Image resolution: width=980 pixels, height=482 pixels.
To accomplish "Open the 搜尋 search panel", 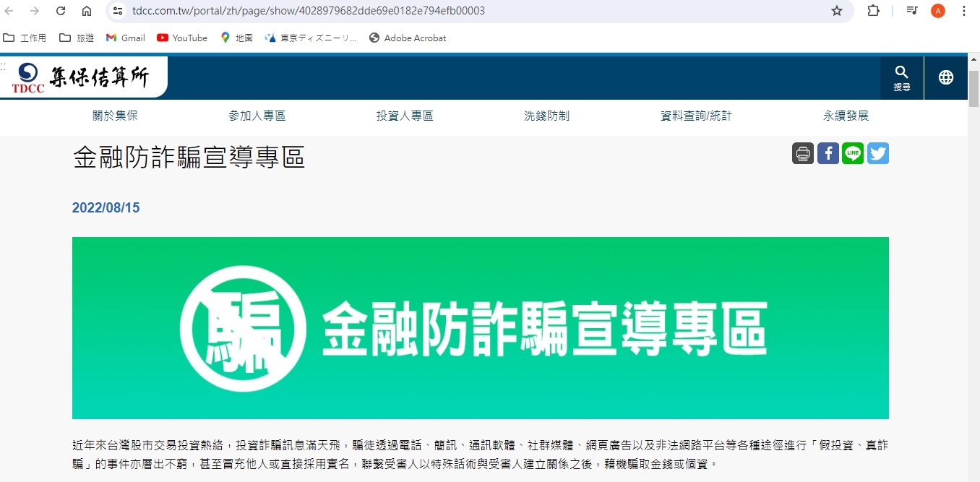I will click(x=901, y=77).
